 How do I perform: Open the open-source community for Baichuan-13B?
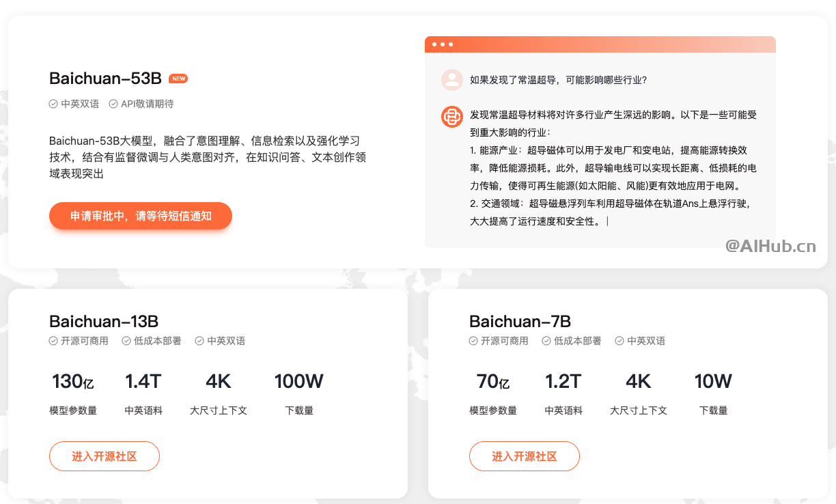104,456
